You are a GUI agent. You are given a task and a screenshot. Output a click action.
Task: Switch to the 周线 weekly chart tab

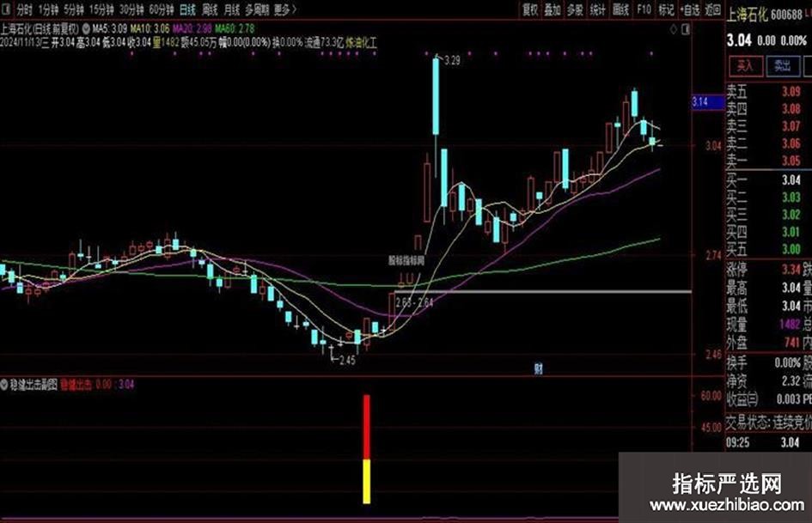click(x=210, y=9)
